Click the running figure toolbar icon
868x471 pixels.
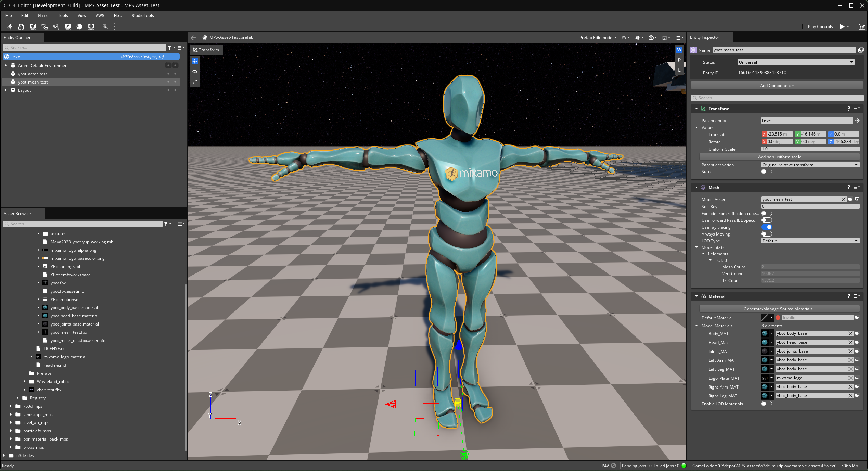click(10, 27)
